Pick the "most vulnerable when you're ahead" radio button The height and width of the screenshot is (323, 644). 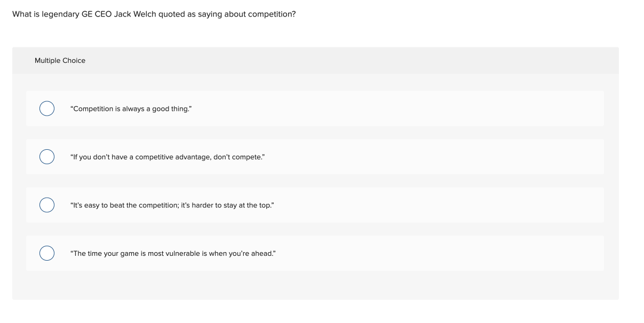(x=47, y=253)
